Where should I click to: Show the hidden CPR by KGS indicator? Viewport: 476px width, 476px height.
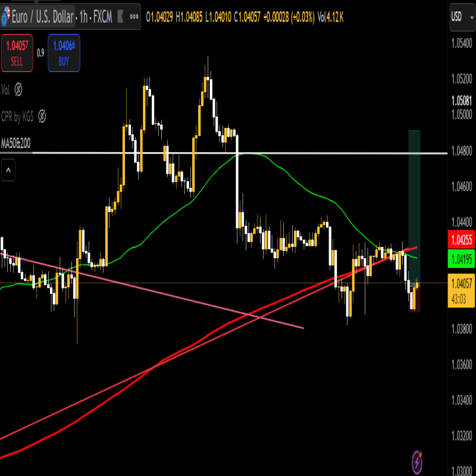pos(42,117)
